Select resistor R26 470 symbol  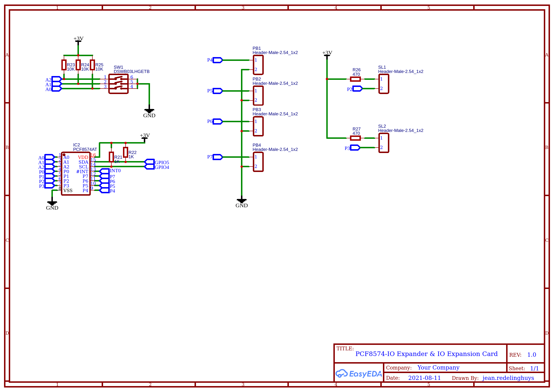pyautogui.click(x=355, y=79)
